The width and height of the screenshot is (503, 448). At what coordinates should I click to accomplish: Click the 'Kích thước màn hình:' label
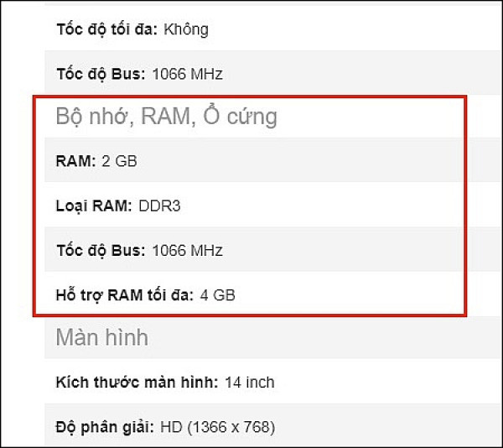tap(137, 383)
